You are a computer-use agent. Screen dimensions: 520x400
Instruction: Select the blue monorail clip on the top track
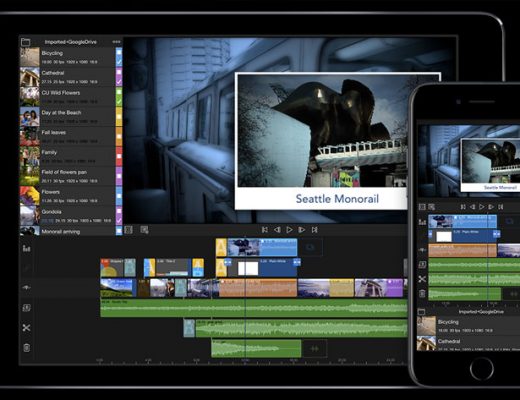pyautogui.click(x=263, y=247)
